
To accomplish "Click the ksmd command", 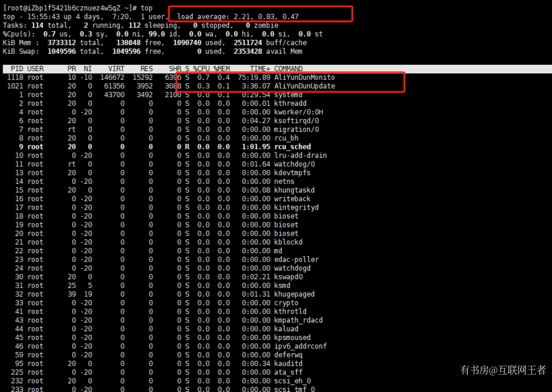I will [x=282, y=285].
